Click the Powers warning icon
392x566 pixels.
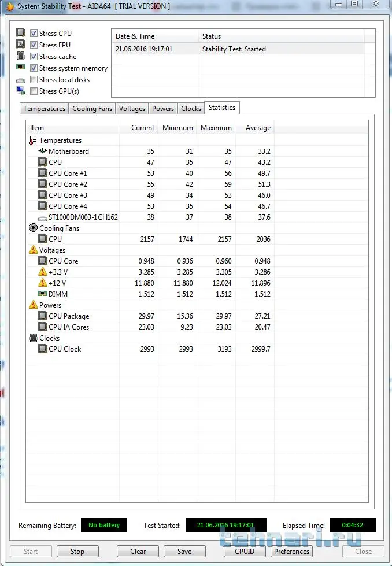(x=33, y=305)
